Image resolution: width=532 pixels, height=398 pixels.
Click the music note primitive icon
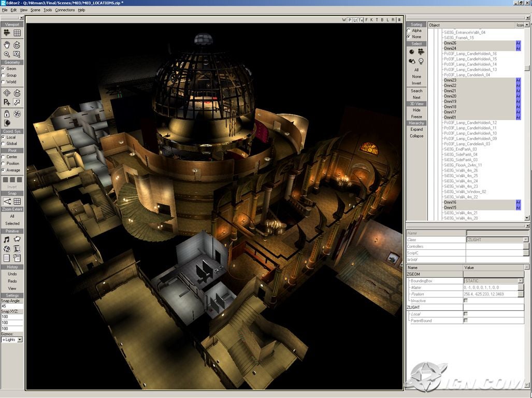[7, 240]
